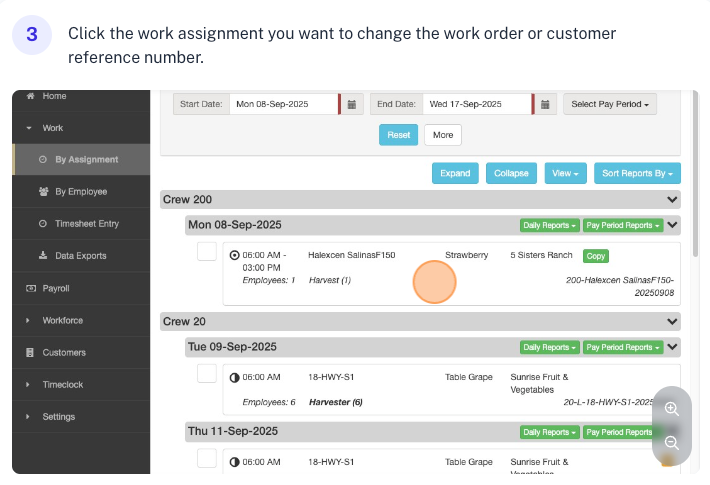Open Data Exports in the sidebar

(79, 256)
